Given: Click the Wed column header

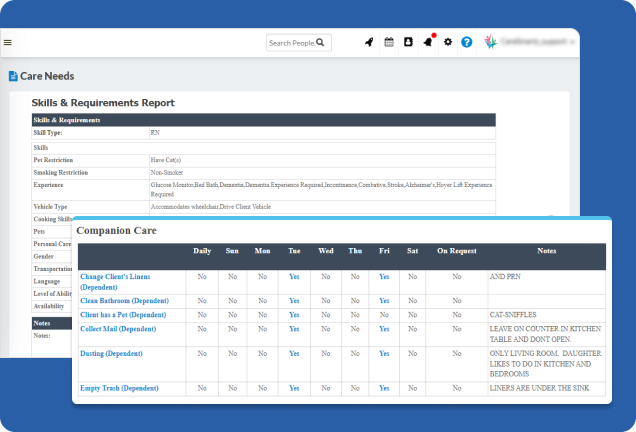Looking at the screenshot, I should 326,251.
